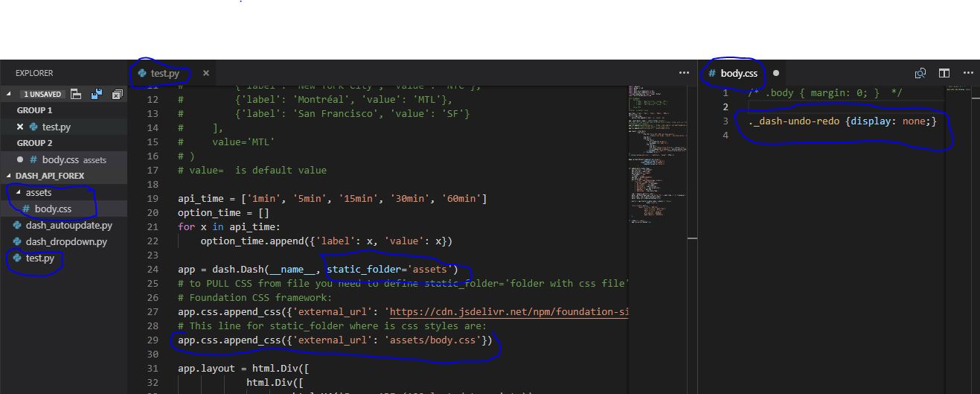Click line number 24 in test.py
Image resolution: width=980 pixels, height=394 pixels.
[153, 270]
